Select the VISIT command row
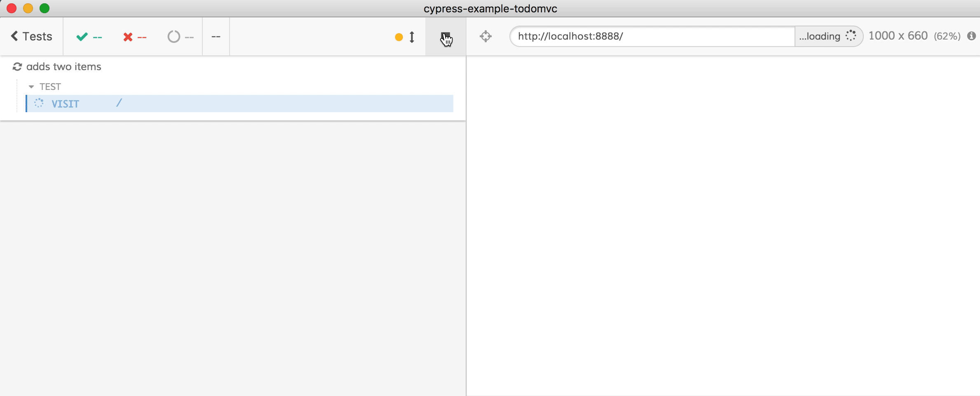 pyautogui.click(x=239, y=104)
